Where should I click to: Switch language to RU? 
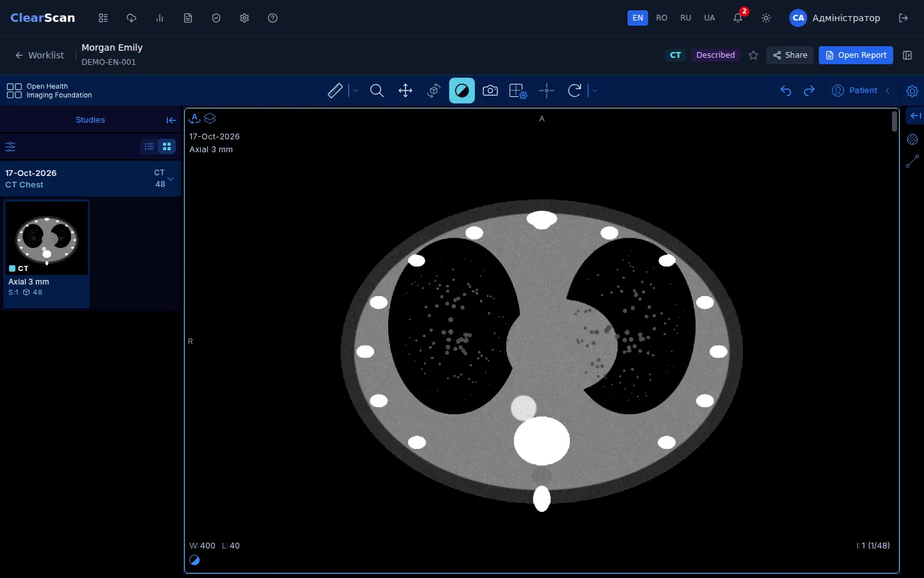[686, 18]
